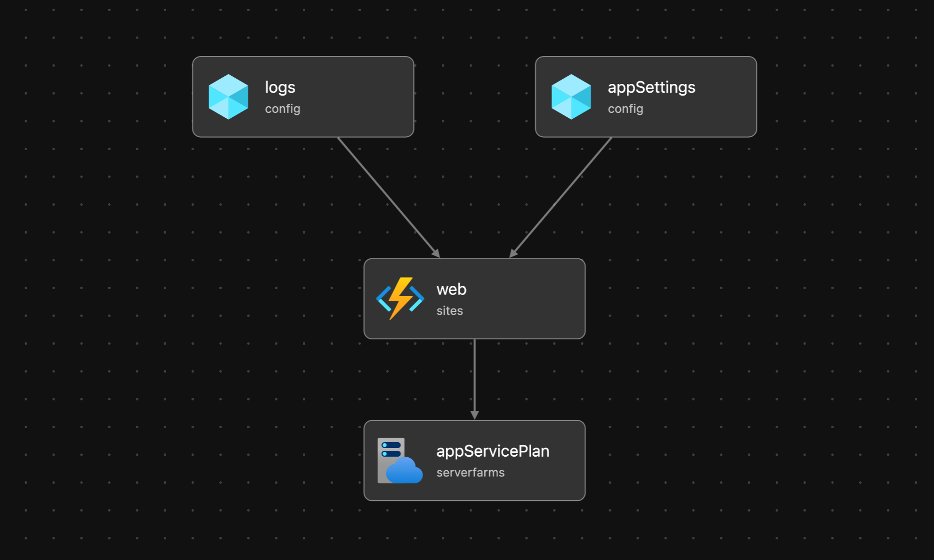Click the cube icon on appSettings node
Screen dimensions: 934x560
click(x=571, y=97)
